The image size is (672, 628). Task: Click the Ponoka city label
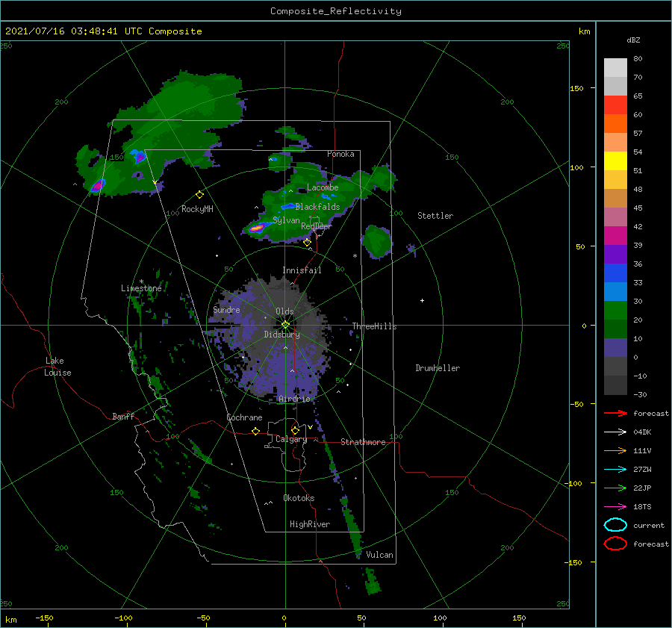pyautogui.click(x=340, y=154)
